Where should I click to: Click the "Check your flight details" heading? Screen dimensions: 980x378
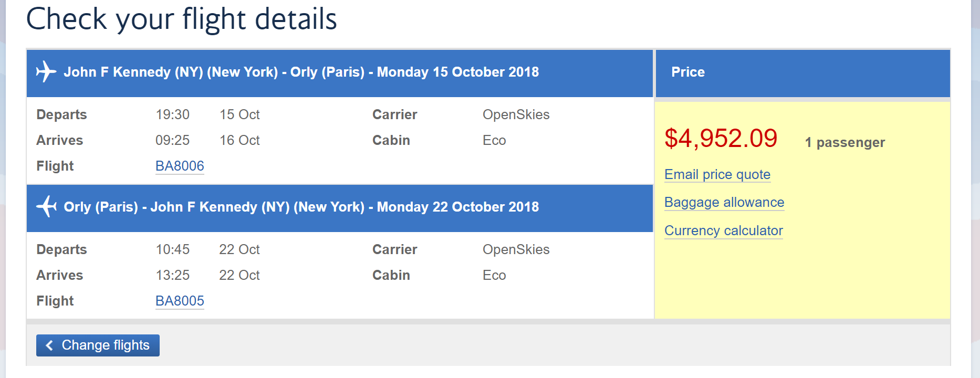click(181, 19)
